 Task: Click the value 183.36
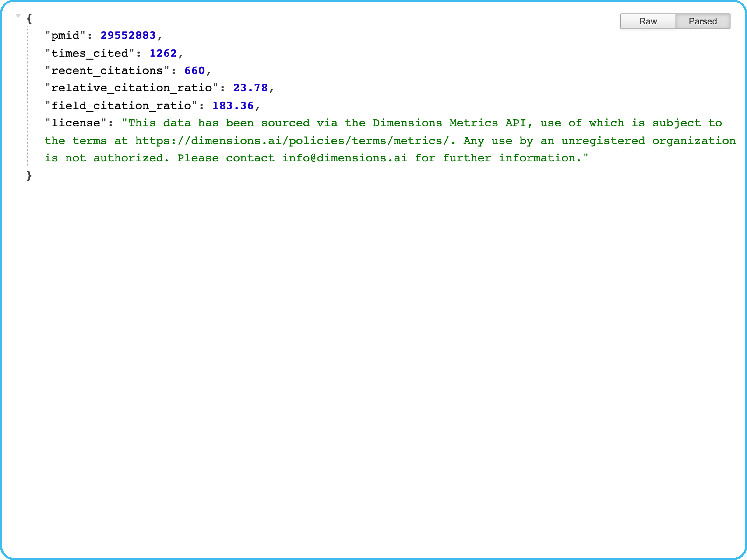tap(233, 106)
